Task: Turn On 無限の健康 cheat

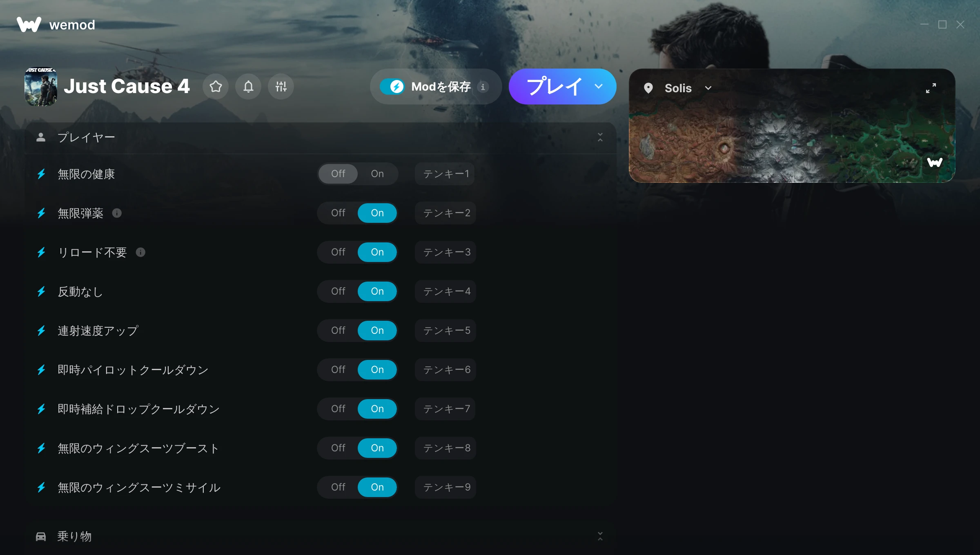Action: 377,174
